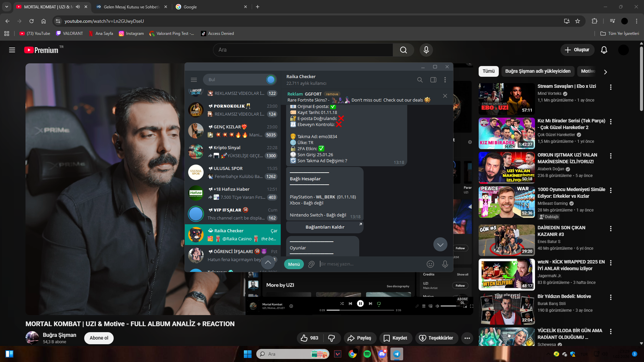Open Discord from the taskbar
Screen dimensions: 644x362
pos(382,354)
